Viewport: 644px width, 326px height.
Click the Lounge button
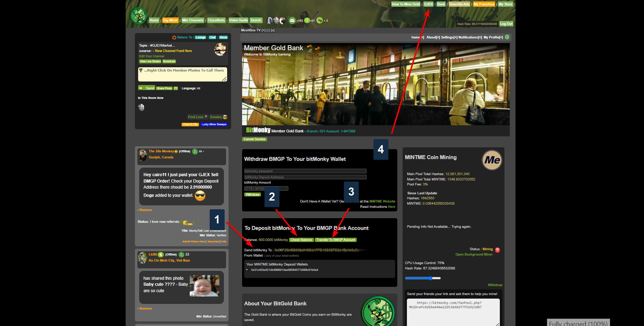pos(200,37)
